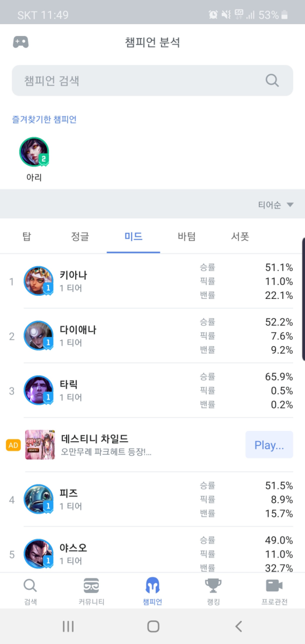
Task: Open 야스오 champion portrait
Action: click(39, 553)
